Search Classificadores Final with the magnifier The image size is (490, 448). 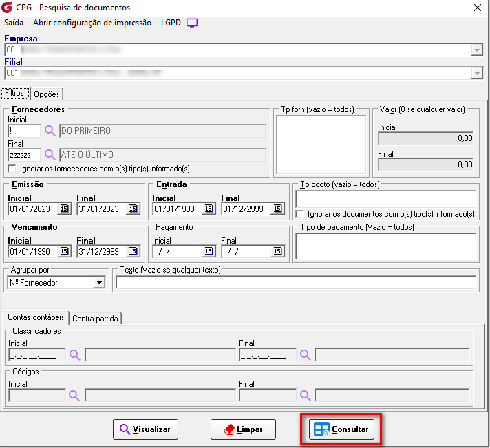coord(306,354)
